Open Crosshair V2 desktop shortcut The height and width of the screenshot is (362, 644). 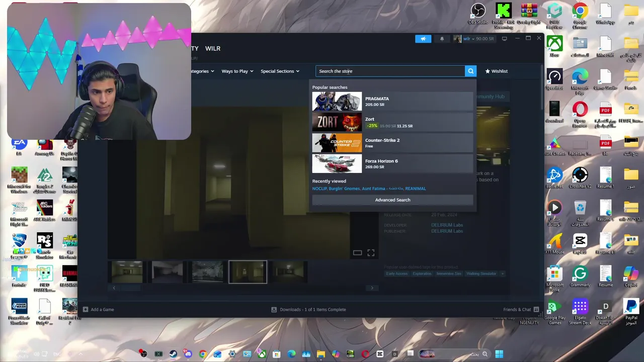(580, 178)
